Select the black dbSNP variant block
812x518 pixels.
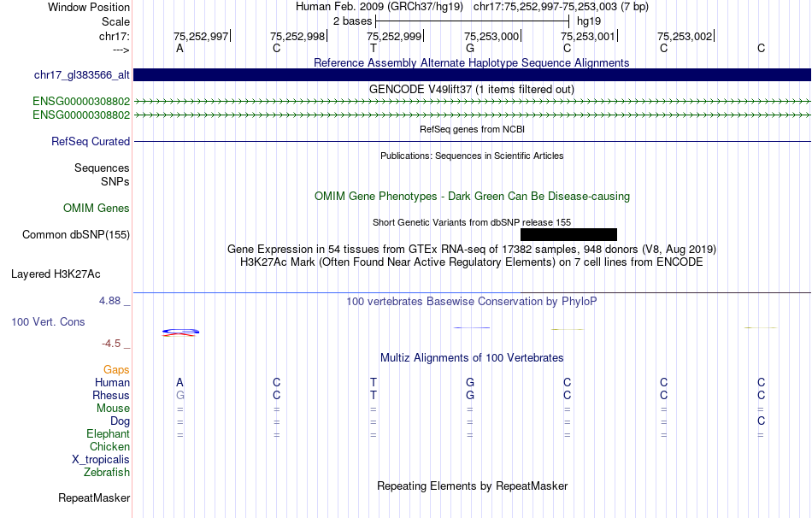568,235
